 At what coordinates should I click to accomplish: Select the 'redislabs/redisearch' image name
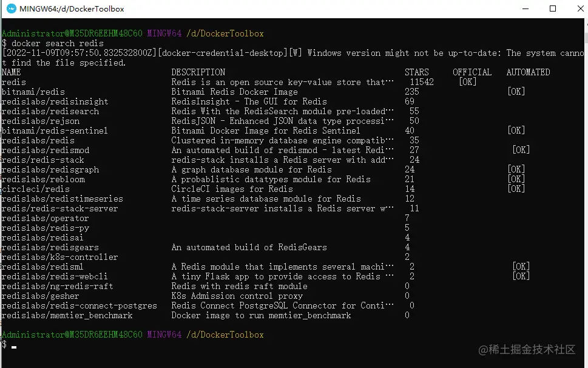point(50,111)
